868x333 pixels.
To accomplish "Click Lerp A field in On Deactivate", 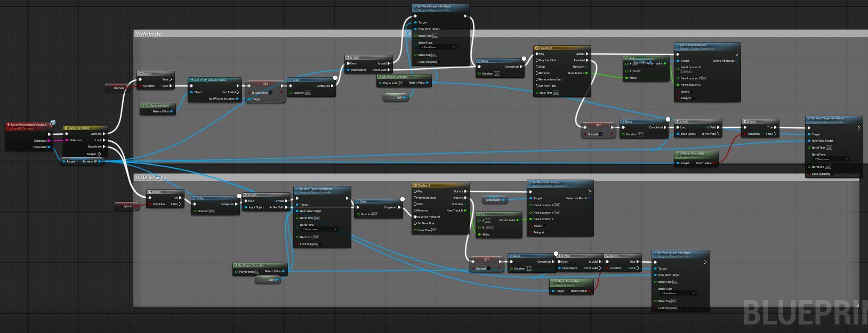I will click(487, 221).
